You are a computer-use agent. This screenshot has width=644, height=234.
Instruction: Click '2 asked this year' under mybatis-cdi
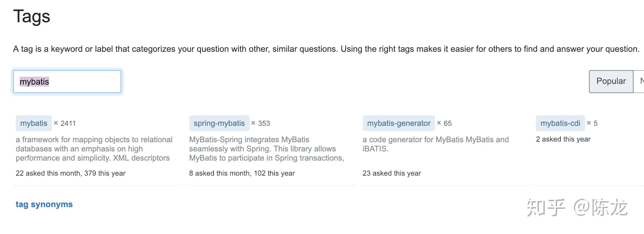point(563,139)
